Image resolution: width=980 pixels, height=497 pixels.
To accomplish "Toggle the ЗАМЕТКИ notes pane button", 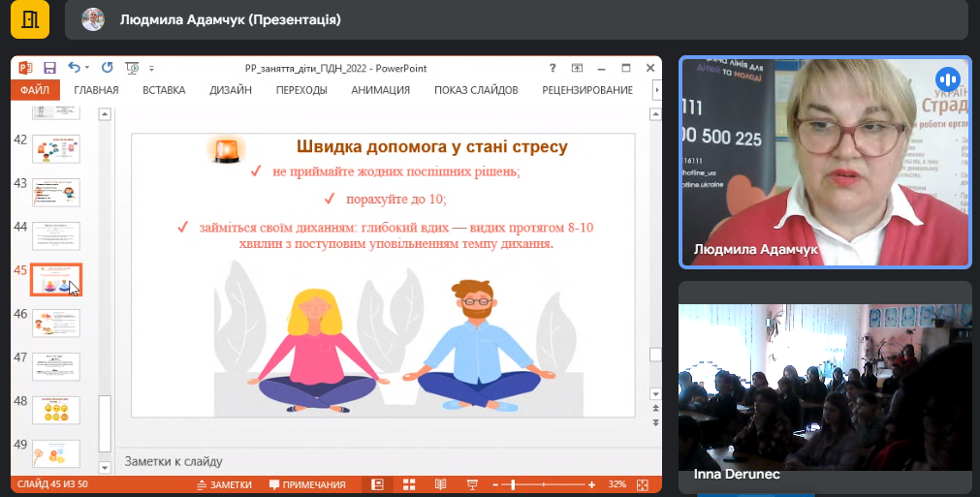I will click(x=224, y=484).
